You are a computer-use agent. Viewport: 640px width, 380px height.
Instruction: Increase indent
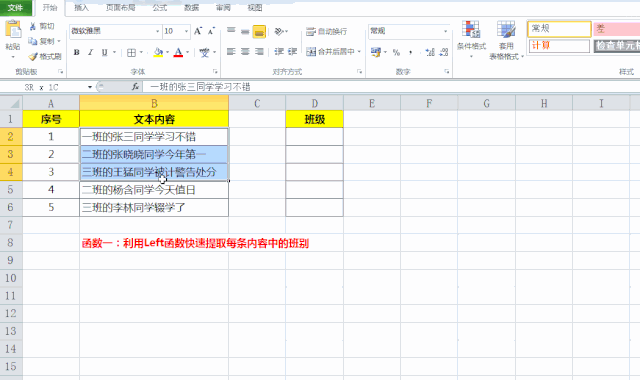293,52
